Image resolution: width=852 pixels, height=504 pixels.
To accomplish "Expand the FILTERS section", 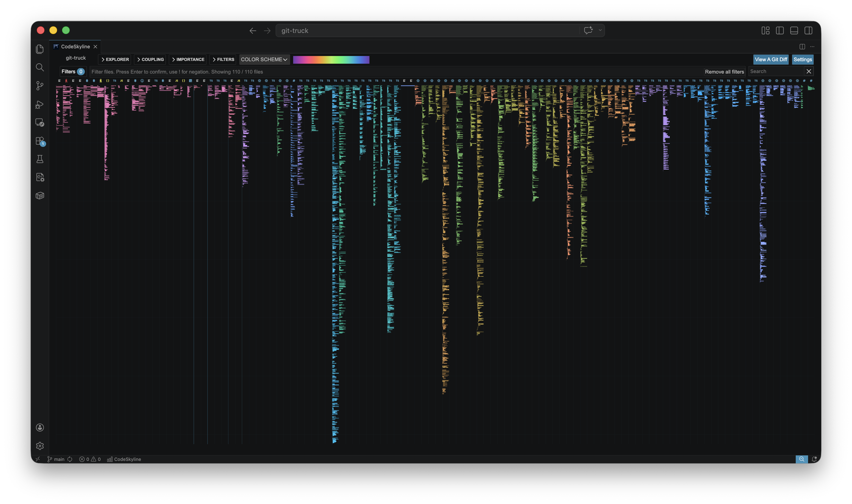I will [x=223, y=60].
